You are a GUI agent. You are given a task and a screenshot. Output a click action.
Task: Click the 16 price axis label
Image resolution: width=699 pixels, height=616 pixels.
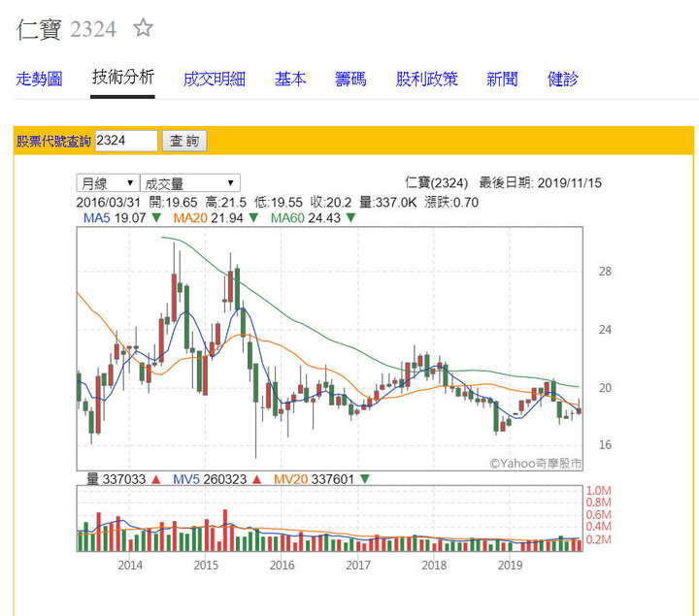click(605, 444)
